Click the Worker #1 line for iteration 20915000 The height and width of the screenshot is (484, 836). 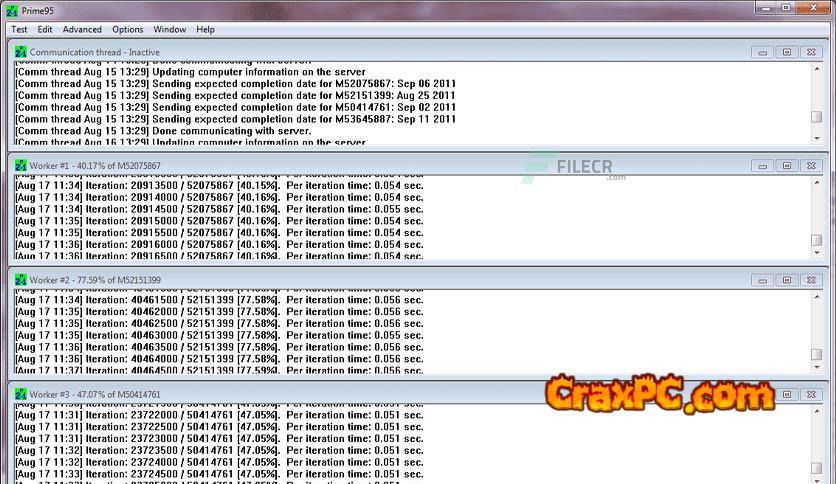click(219, 221)
